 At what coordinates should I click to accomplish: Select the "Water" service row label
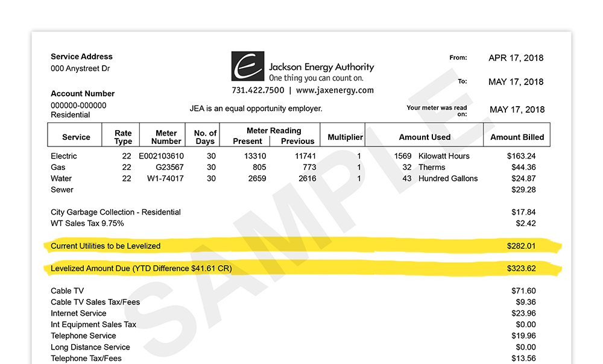click(61, 178)
